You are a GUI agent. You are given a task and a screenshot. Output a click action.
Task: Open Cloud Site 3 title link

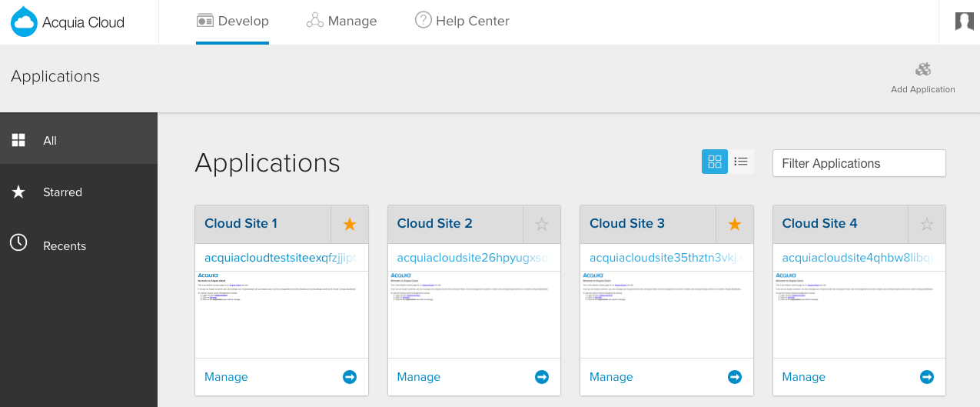[626, 224]
